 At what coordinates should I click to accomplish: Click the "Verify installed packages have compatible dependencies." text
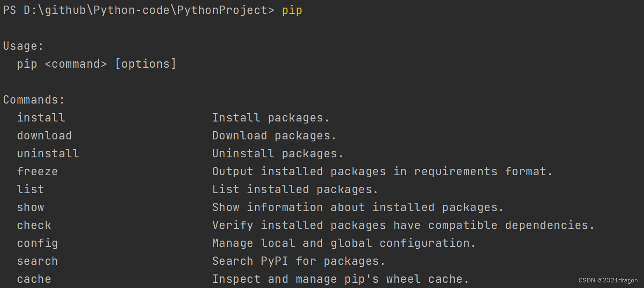tap(403, 225)
